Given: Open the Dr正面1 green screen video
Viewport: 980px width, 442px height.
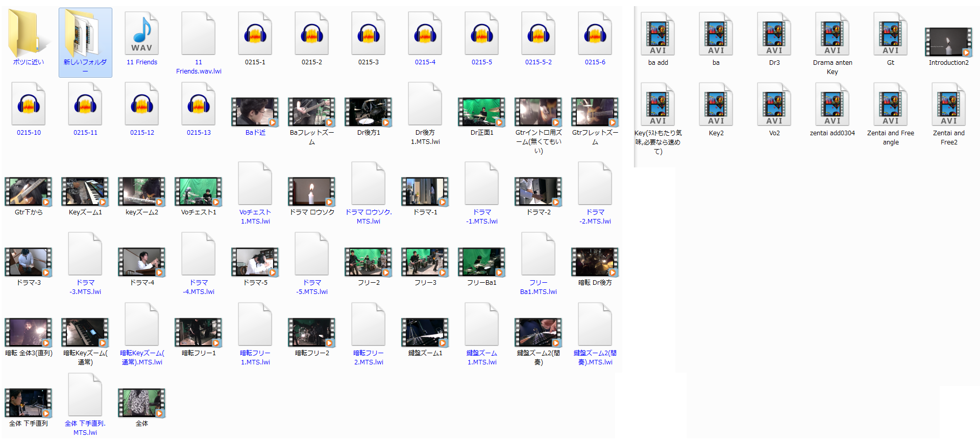Looking at the screenshot, I should (x=482, y=112).
